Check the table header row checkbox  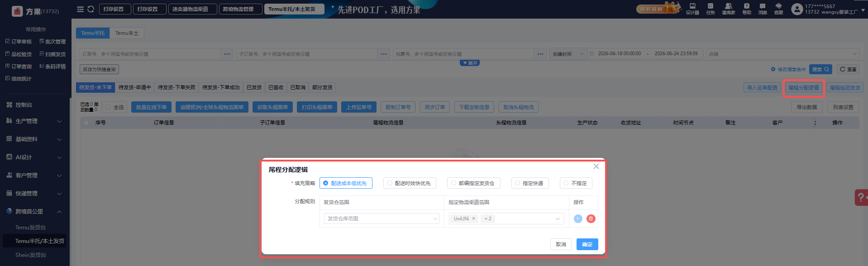pyautogui.click(x=86, y=123)
